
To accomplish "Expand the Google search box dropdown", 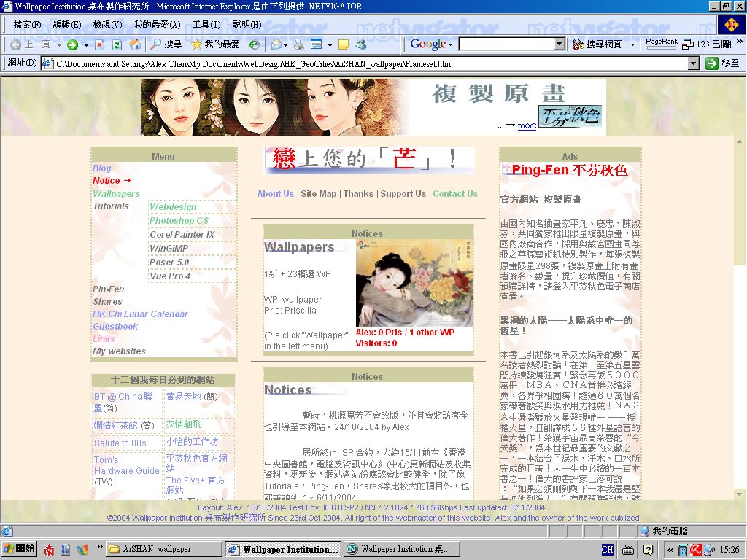I will point(560,44).
